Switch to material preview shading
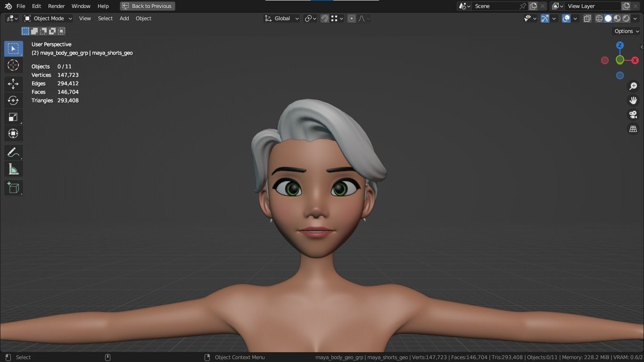The width and height of the screenshot is (644, 362). click(x=617, y=18)
